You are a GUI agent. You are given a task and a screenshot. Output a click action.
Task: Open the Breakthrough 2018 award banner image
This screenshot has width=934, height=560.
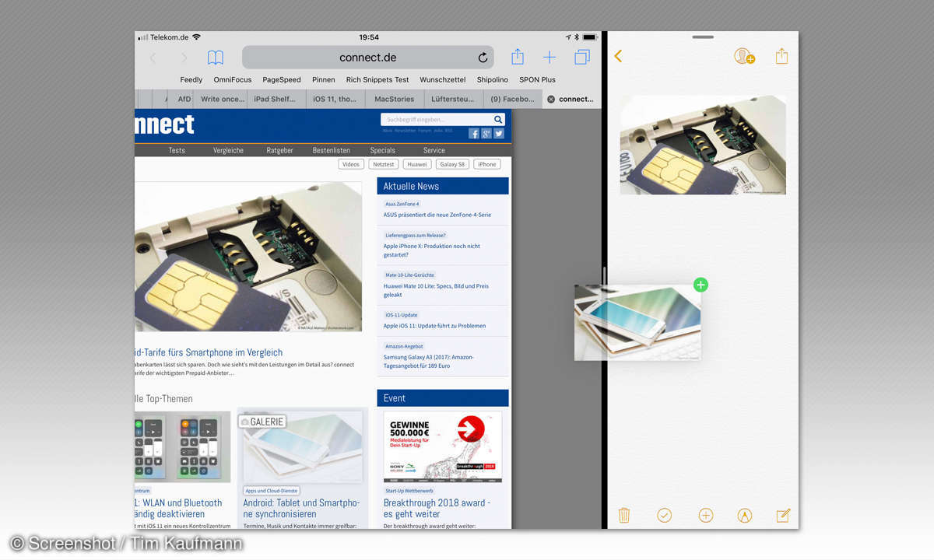pyautogui.click(x=443, y=446)
